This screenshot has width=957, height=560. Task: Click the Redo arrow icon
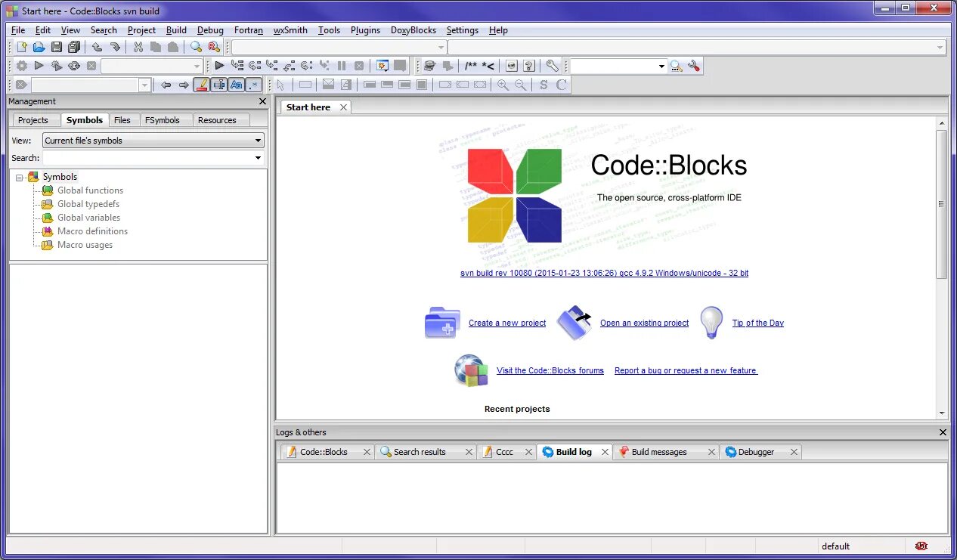pos(115,47)
